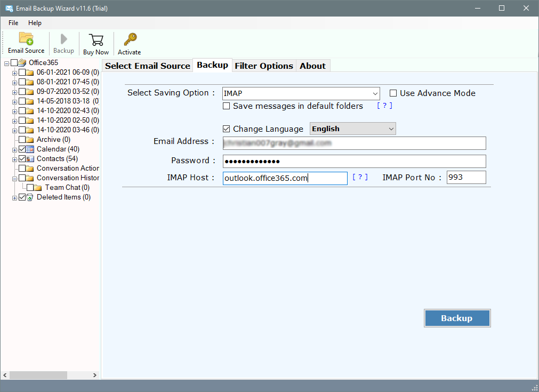Screen dimensions: 539x392
Task: Click the Team Chat folder icon
Action: (x=38, y=188)
